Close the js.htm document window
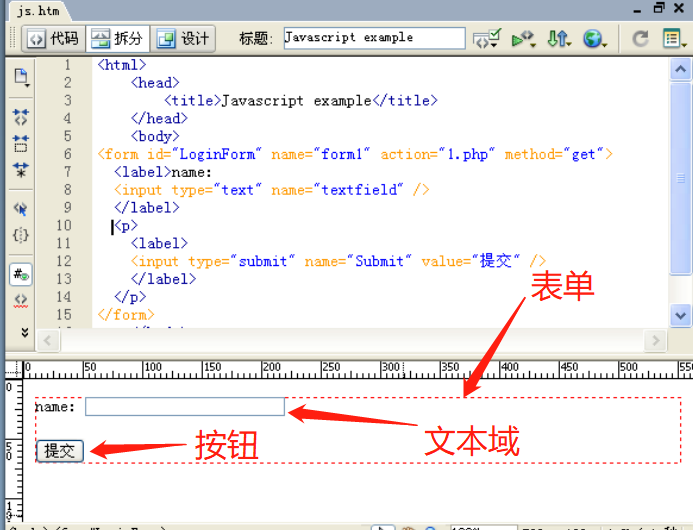Viewport: 693px width, 530px height. 680,8
